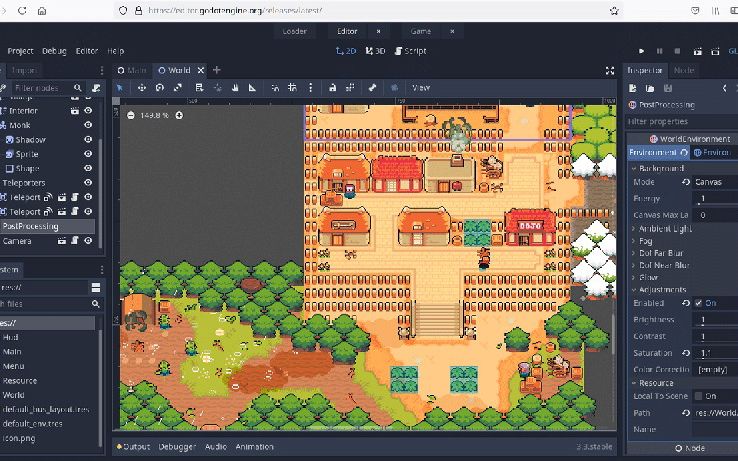Zoom in with the plus icon
Viewport: 738px width, 461px height.
click(x=179, y=115)
